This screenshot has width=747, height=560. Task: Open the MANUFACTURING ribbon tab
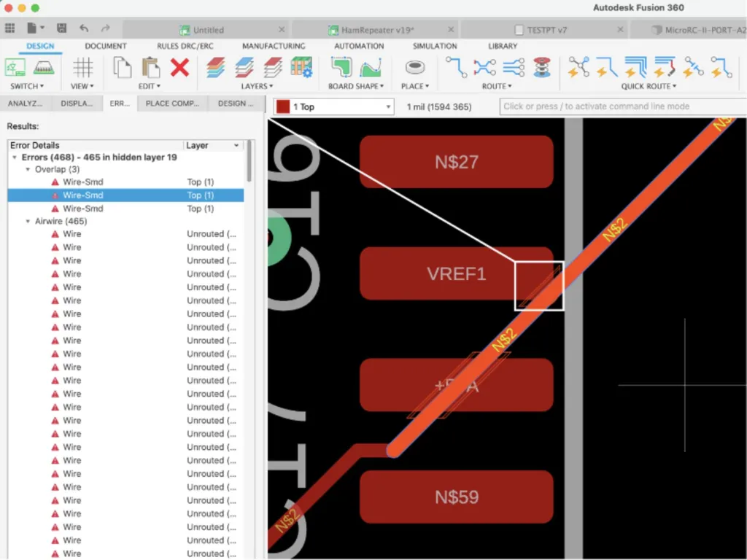(x=274, y=46)
